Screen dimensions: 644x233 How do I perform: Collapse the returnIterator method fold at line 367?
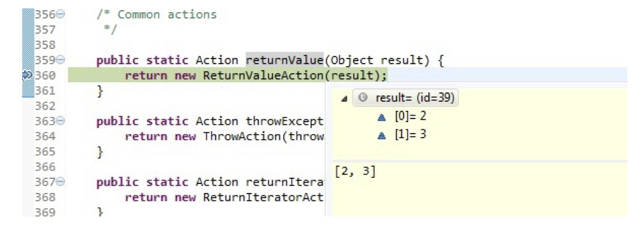coord(60,182)
